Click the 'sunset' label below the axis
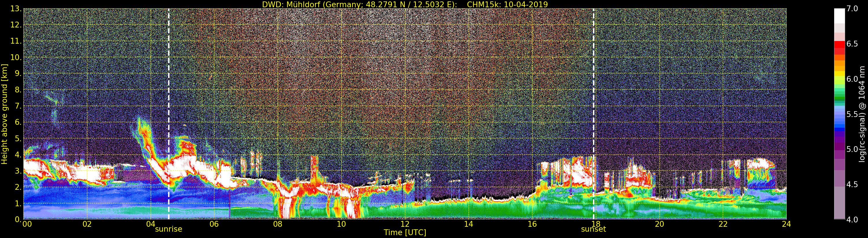 [x=594, y=229]
